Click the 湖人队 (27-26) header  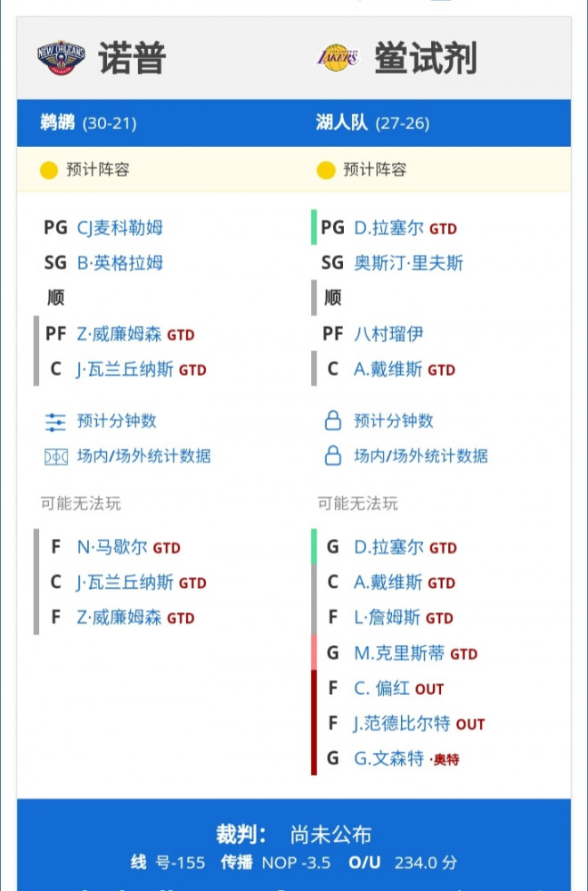click(x=372, y=123)
